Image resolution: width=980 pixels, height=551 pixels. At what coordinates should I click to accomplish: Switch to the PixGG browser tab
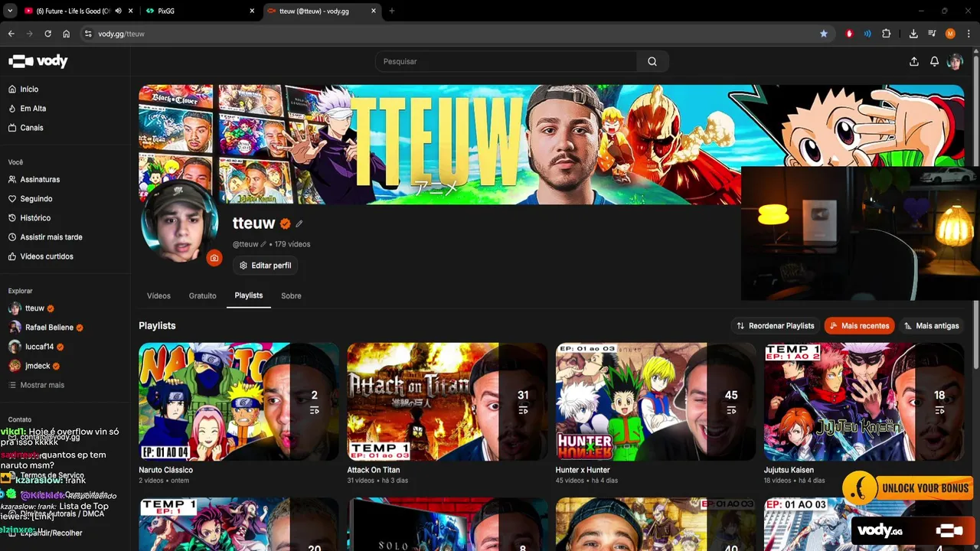click(x=199, y=11)
